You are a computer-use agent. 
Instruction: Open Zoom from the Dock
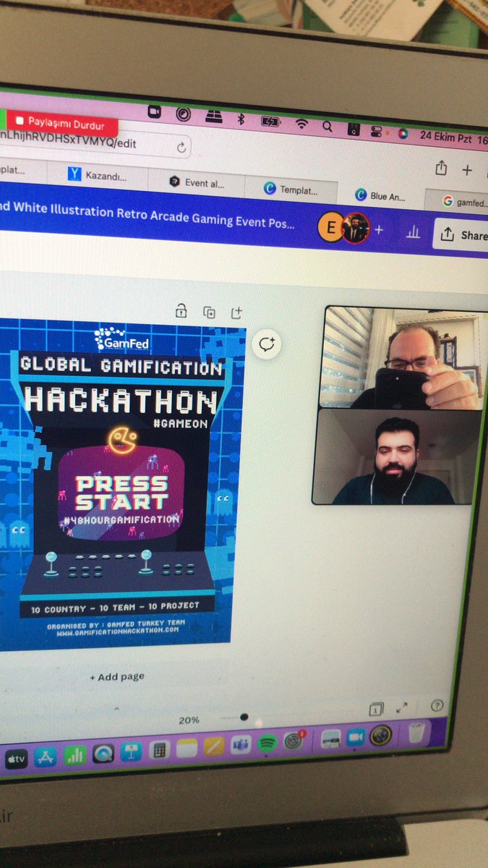(355, 737)
